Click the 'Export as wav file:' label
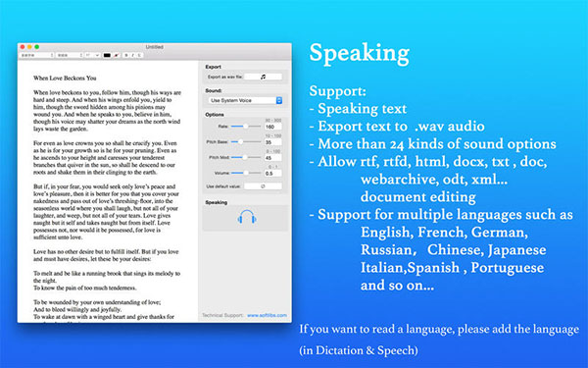588x368 pixels. pyautogui.click(x=225, y=77)
